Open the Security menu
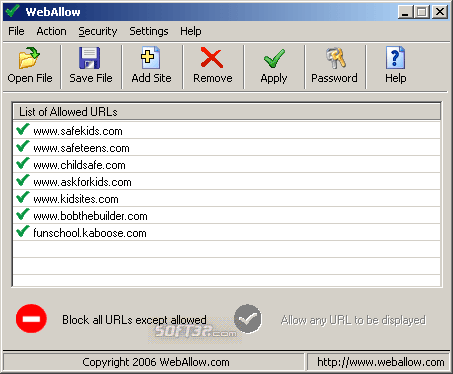The image size is (453, 374). (x=98, y=31)
